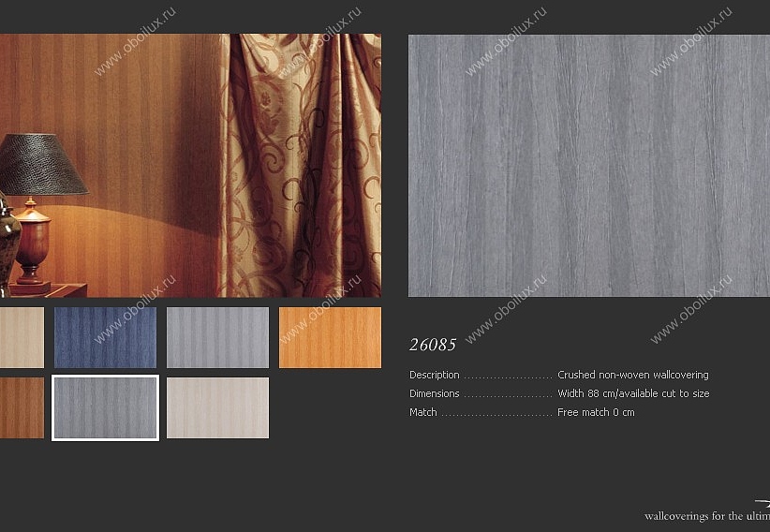Click the product number 26085
Screen dimensions: 770x532
(x=433, y=345)
